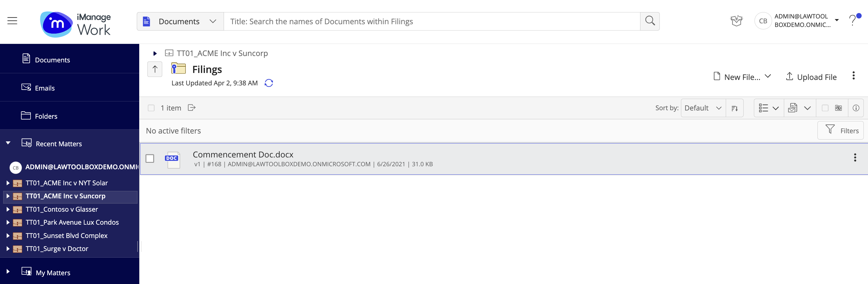Open the folder's kebab more-actions menu
The height and width of the screenshot is (284, 868).
[853, 76]
